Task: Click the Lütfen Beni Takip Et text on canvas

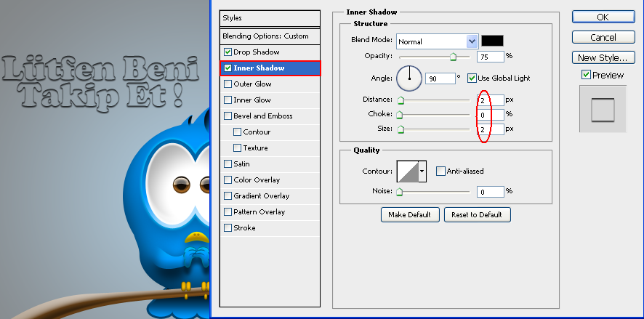Action: (101, 83)
